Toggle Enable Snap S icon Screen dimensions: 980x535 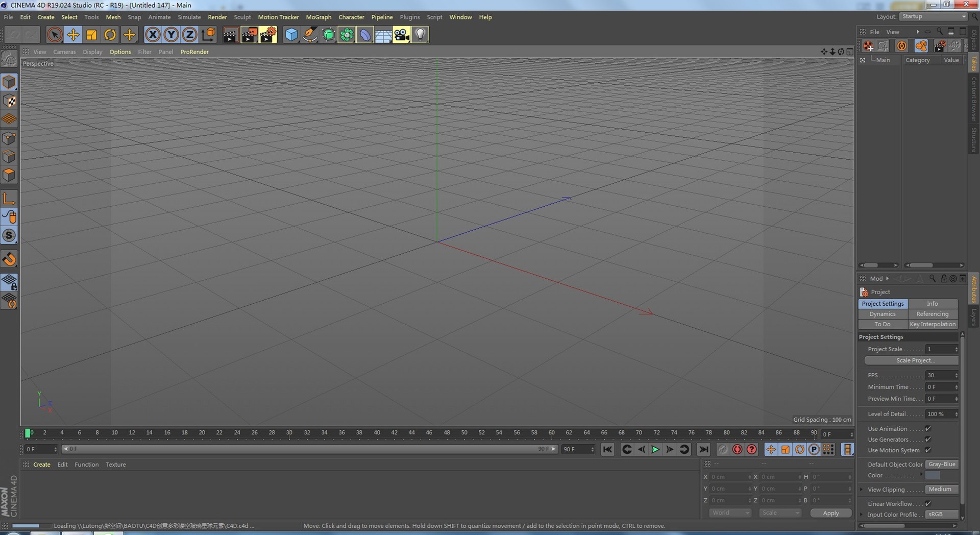(9, 235)
